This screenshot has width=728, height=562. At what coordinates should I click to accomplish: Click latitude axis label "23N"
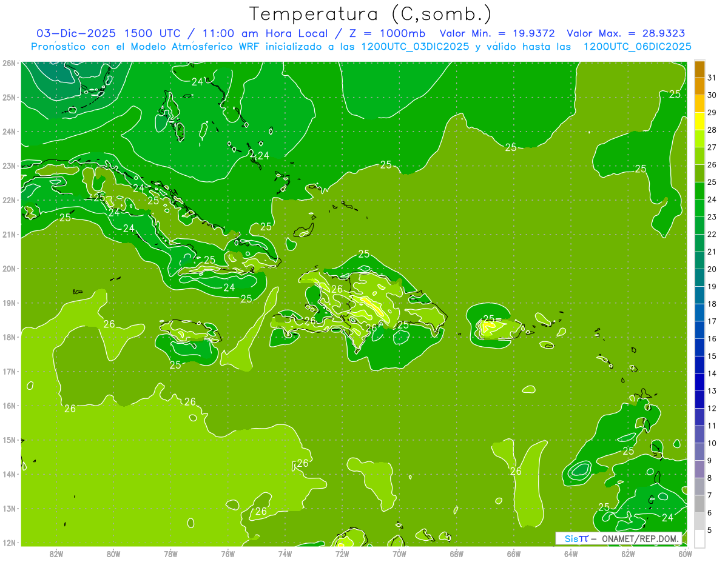[8, 166]
